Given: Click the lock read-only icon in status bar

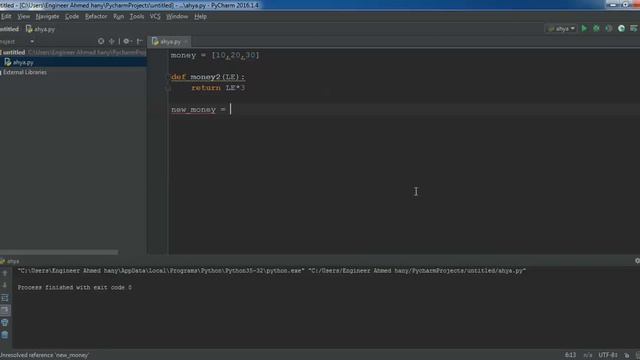Looking at the screenshot, I should (627, 356).
